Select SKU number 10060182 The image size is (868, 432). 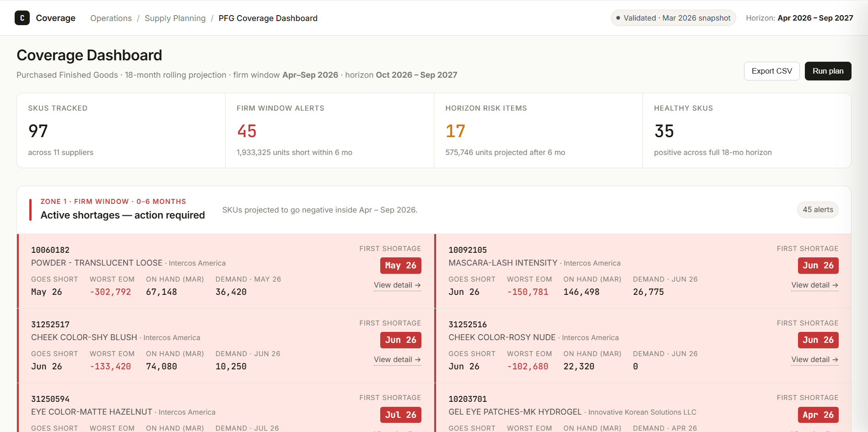(50, 250)
